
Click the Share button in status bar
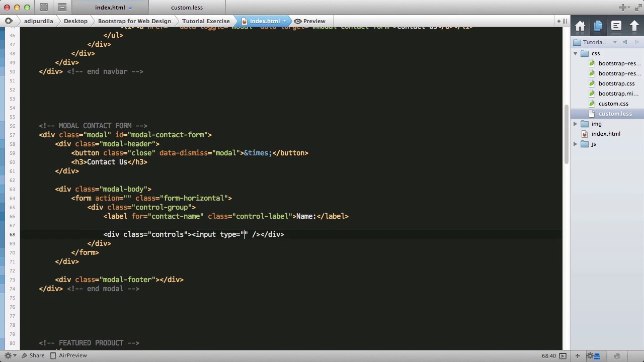pos(32,355)
